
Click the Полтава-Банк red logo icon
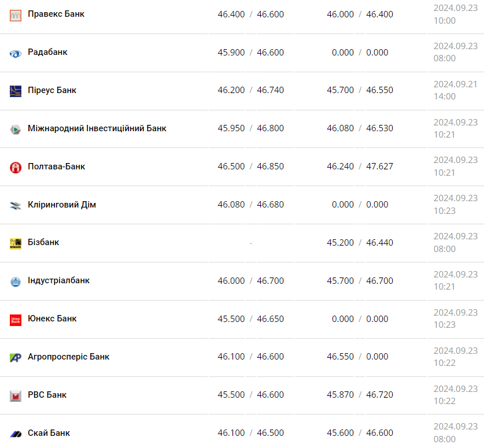tap(16, 167)
